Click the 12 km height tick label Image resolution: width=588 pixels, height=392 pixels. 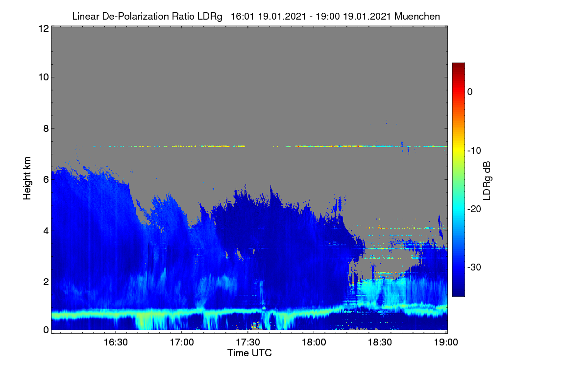click(x=43, y=28)
